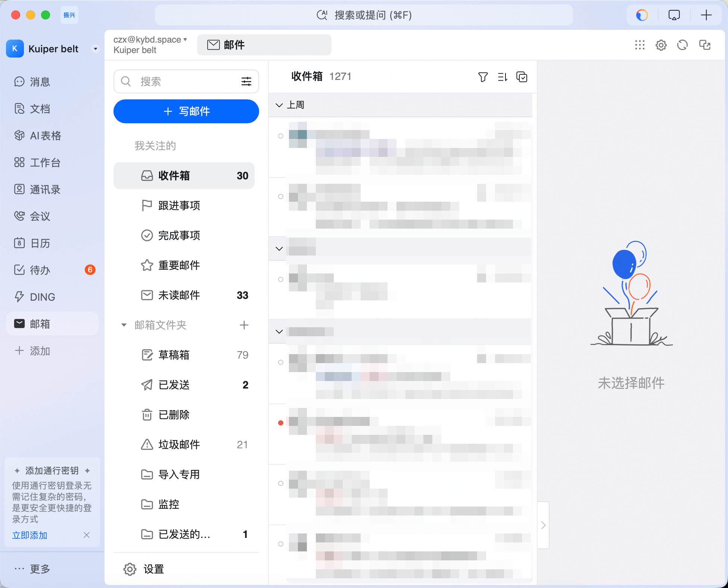The height and width of the screenshot is (588, 728).
Task: Click the inbox filter funnel icon
Action: pos(483,77)
